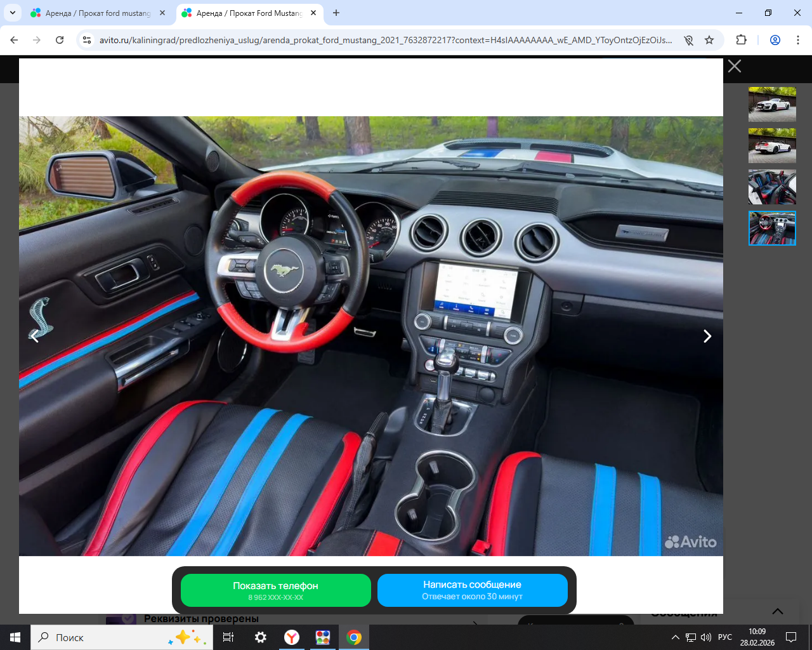The width and height of the screenshot is (812, 650).
Task: Reload the Avito page
Action: [60, 40]
